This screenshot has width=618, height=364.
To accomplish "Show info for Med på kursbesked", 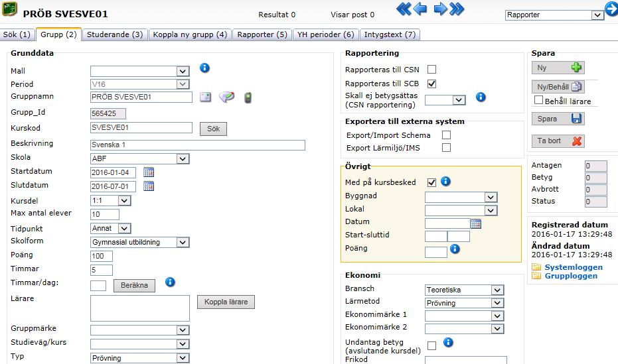I will 445,181.
